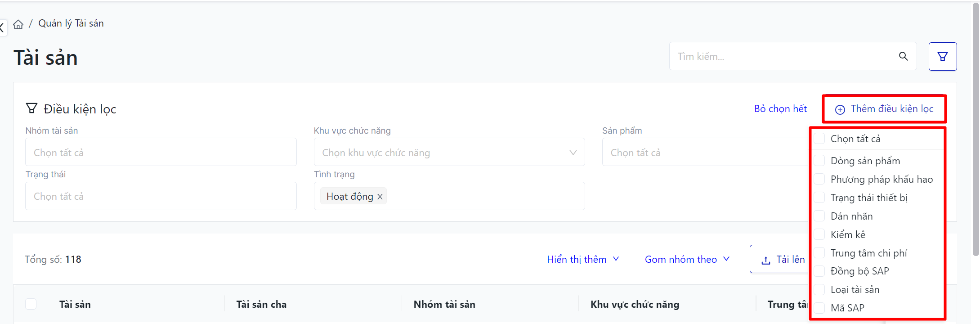Image resolution: width=980 pixels, height=324 pixels.
Task: Remove the Hoạt động tag
Action: click(380, 197)
